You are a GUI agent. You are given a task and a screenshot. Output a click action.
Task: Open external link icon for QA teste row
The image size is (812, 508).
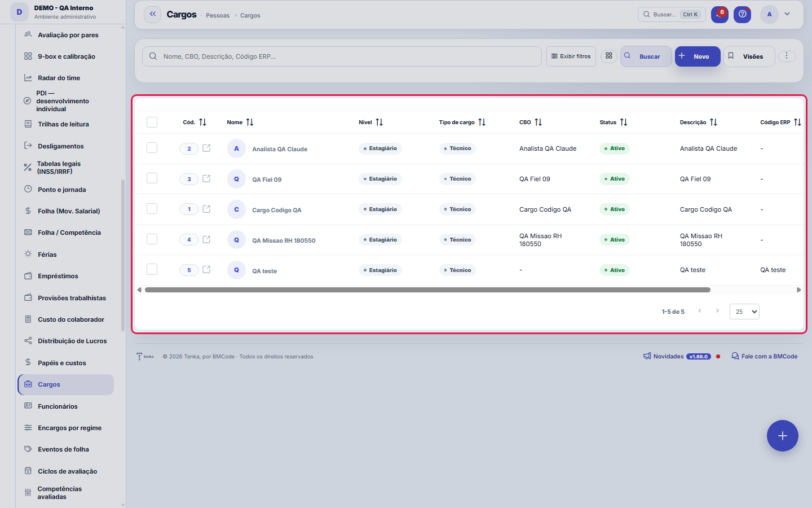pyautogui.click(x=206, y=270)
